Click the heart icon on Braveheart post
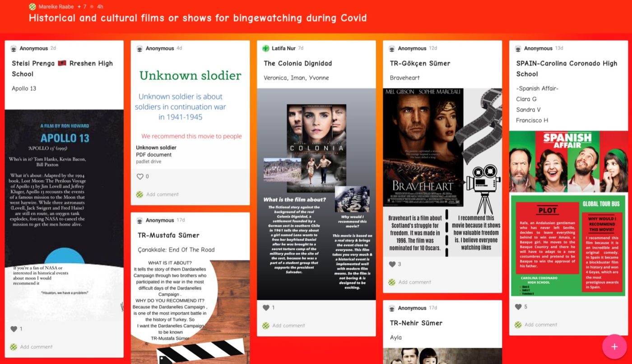The width and height of the screenshot is (632, 364). [x=392, y=264]
